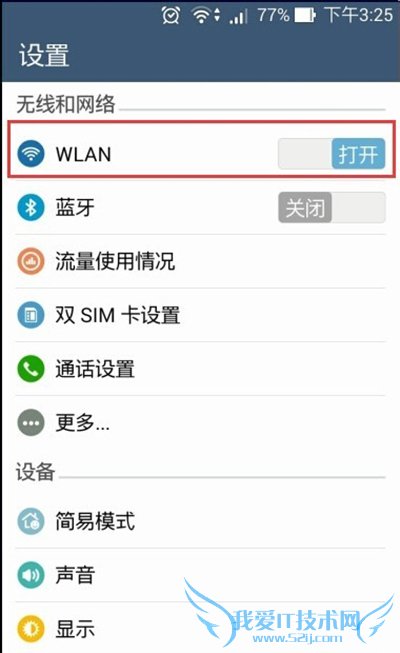Tap the alarm clock status bar icon
This screenshot has height=653, width=400.
[x=171, y=15]
